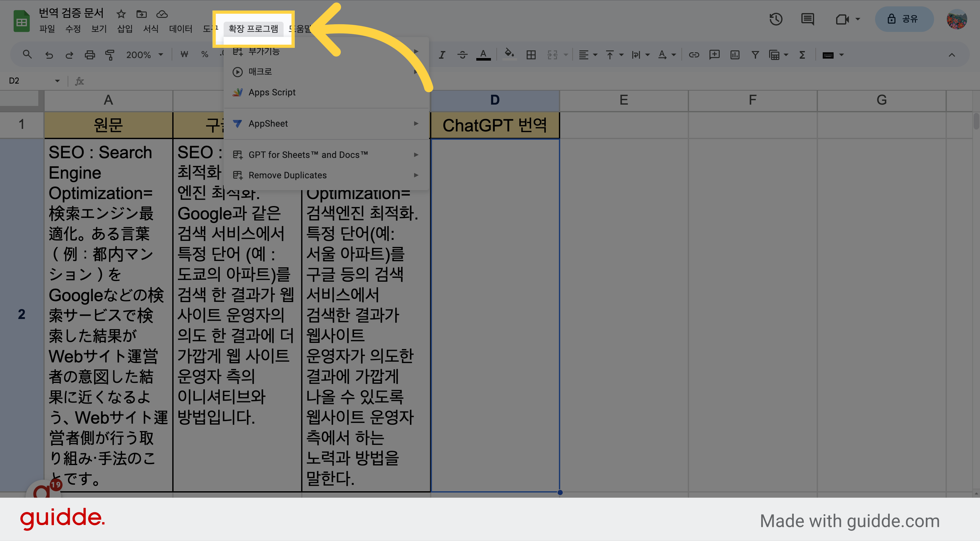This screenshot has width=980, height=541.
Task: Select column A header
Action: pyautogui.click(x=108, y=100)
